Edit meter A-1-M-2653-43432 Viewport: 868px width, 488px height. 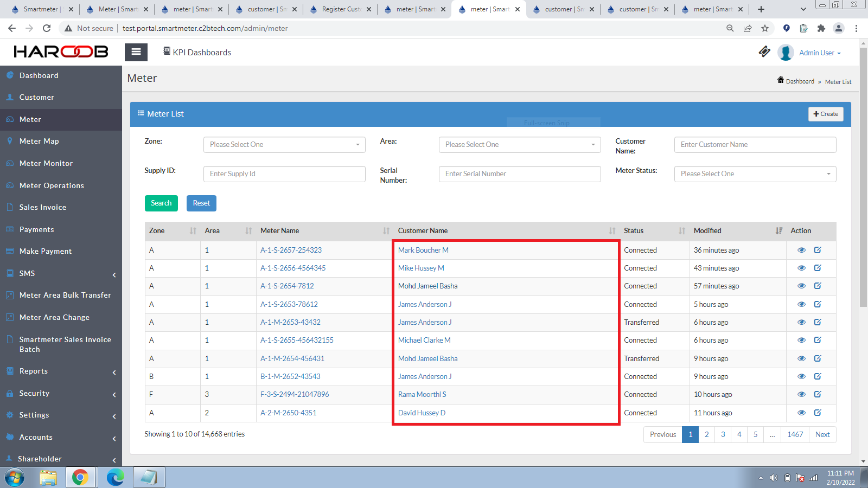click(x=818, y=322)
